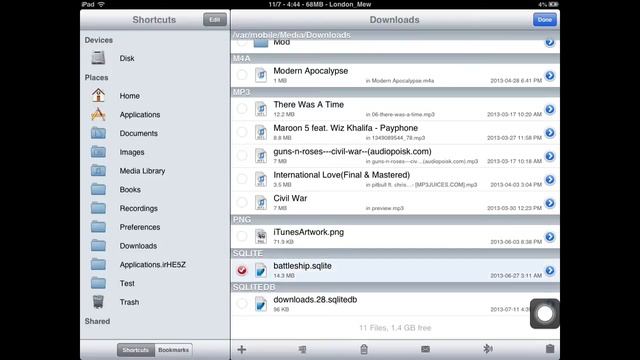Screen dimensions: 640x360
Task: Uncheck the battleship.sqlite checkbox
Action: coord(242,270)
